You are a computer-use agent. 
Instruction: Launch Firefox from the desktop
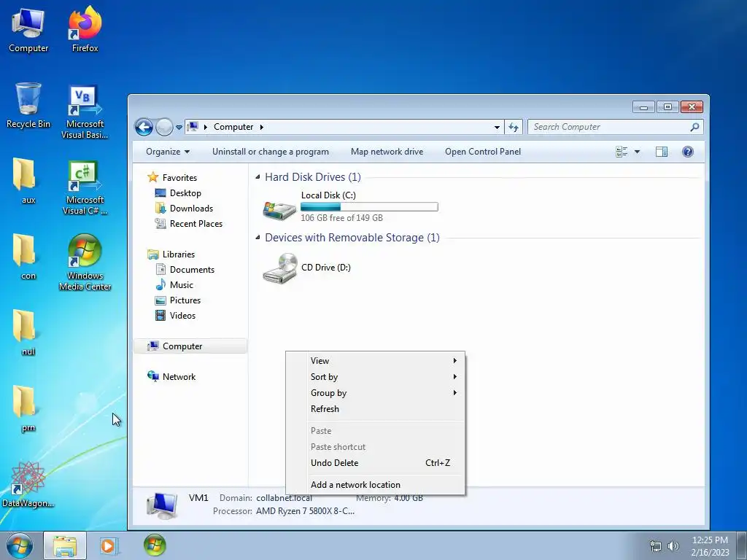click(x=85, y=29)
